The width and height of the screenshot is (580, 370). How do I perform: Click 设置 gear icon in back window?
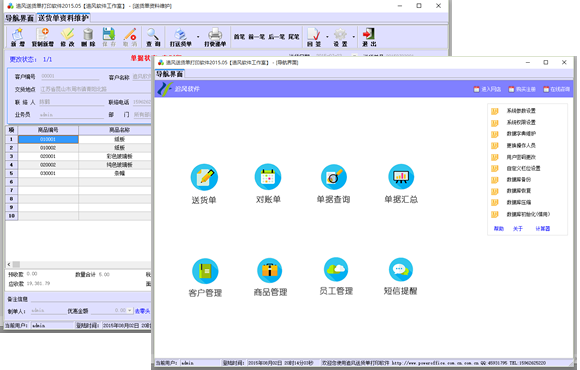click(340, 37)
